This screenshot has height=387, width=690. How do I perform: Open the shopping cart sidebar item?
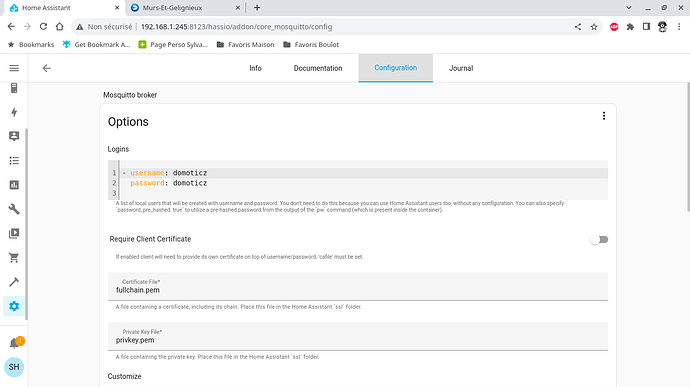(14, 258)
